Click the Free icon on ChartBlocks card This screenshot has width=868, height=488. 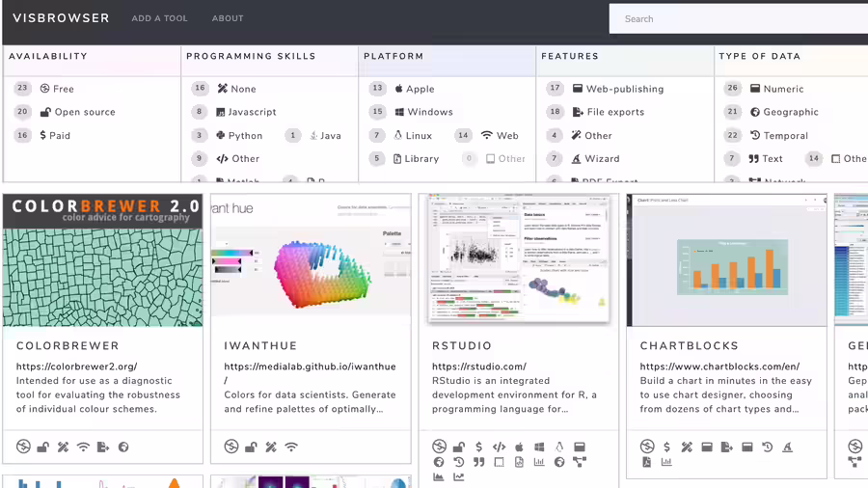[647, 447]
